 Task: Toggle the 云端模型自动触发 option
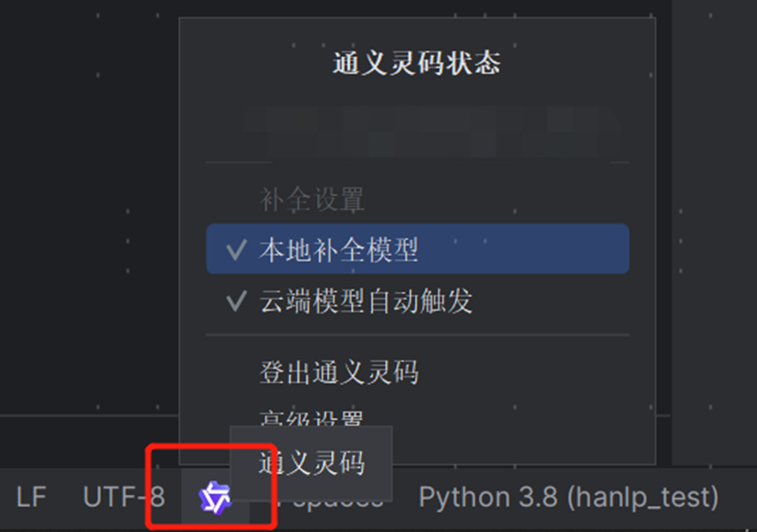(418, 301)
